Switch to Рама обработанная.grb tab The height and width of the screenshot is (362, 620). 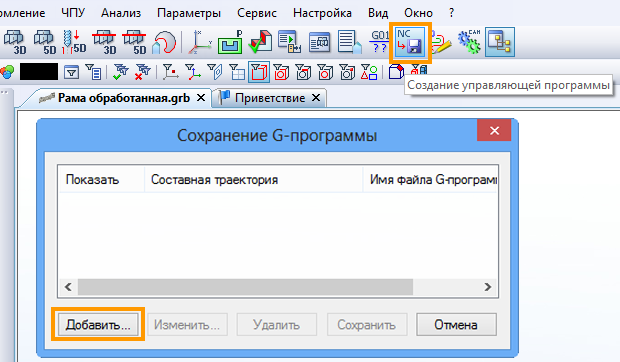[115, 98]
